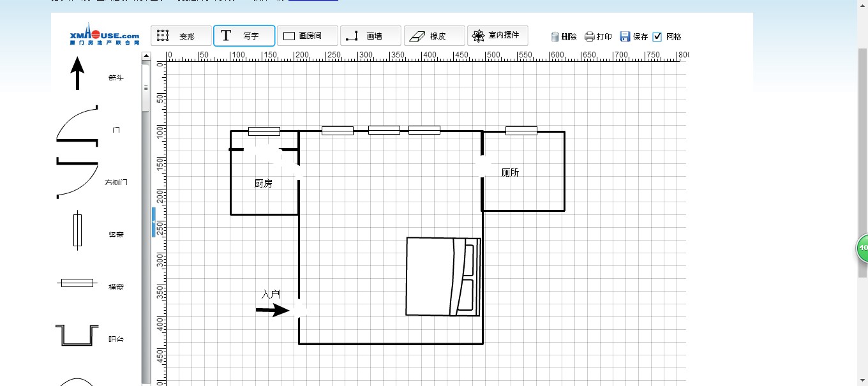This screenshot has width=868, height=386.
Task: Click the 厨房 kitchen label on canvas
Action: point(264,183)
